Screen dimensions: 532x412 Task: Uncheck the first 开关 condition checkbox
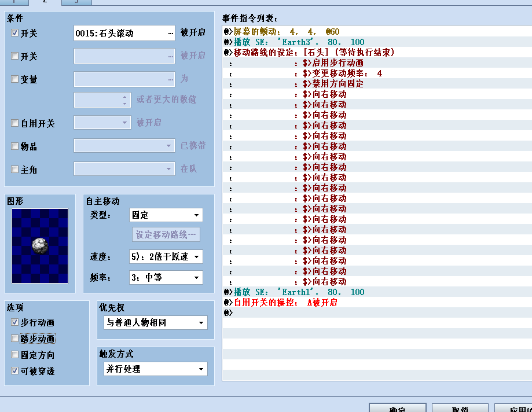pyautogui.click(x=14, y=33)
